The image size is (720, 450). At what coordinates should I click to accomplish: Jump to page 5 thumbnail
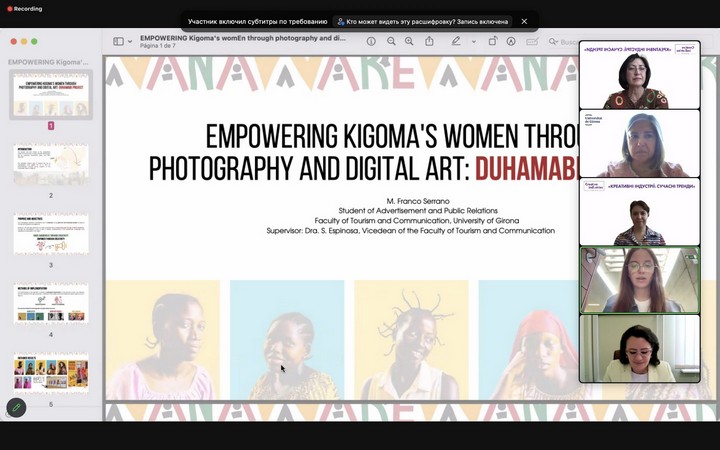(x=51, y=372)
